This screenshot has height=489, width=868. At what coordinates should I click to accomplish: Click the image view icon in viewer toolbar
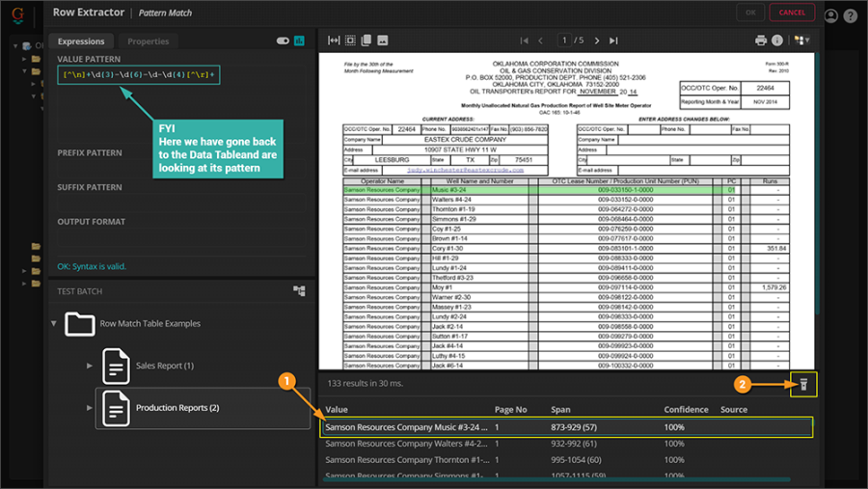383,41
